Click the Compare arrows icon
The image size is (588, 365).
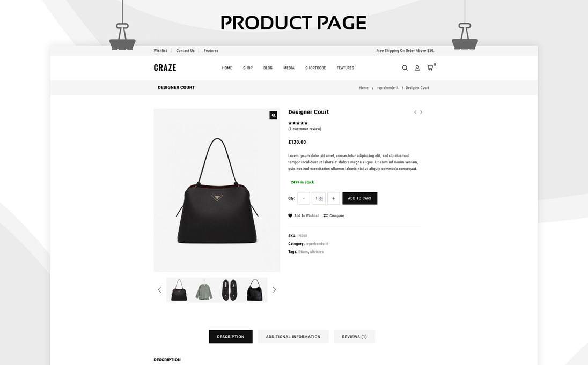pos(326,215)
